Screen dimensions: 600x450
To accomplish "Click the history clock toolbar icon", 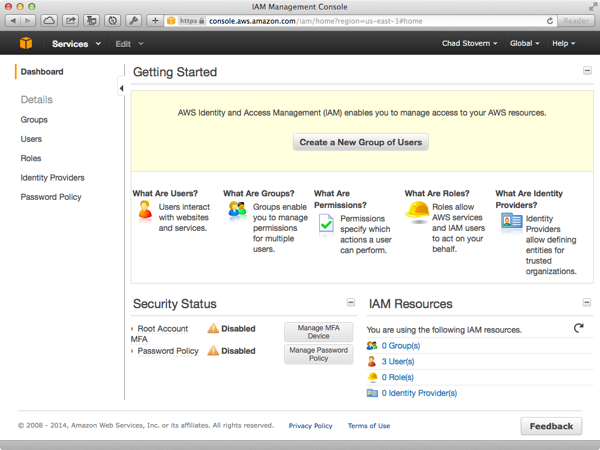I will click(112, 21).
